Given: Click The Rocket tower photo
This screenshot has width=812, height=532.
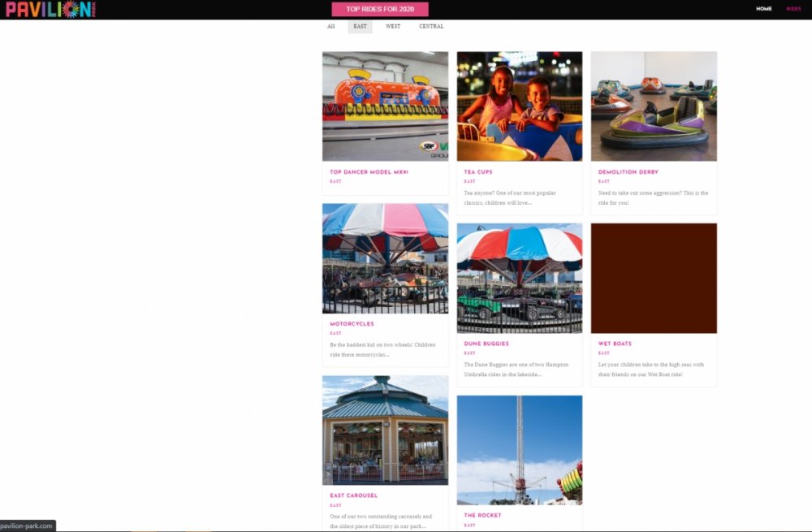Looking at the screenshot, I should tap(520, 448).
